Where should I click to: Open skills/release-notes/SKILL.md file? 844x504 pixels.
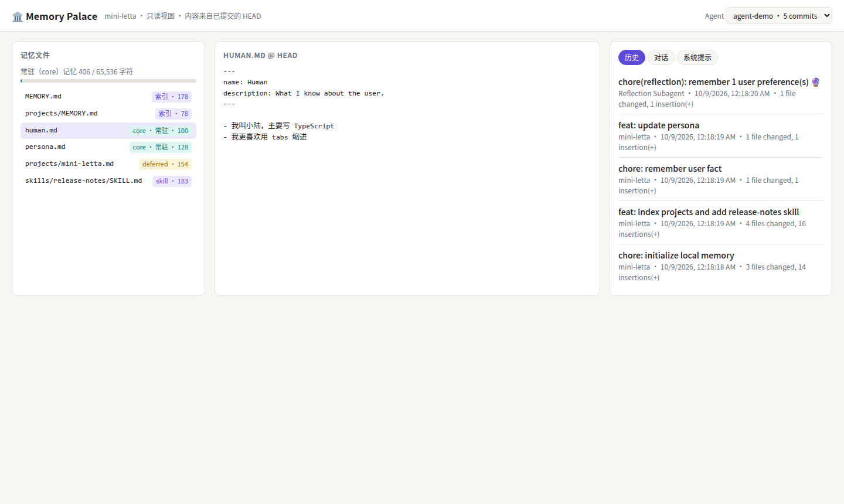coord(108,181)
